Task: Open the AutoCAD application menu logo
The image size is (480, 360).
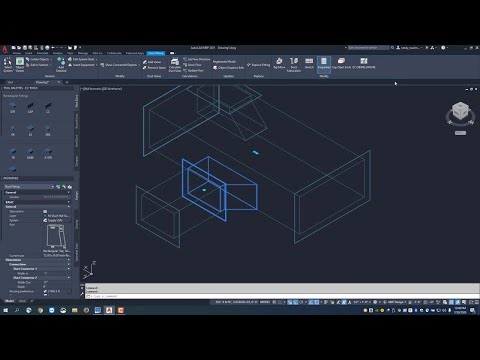Action: [x=5, y=50]
